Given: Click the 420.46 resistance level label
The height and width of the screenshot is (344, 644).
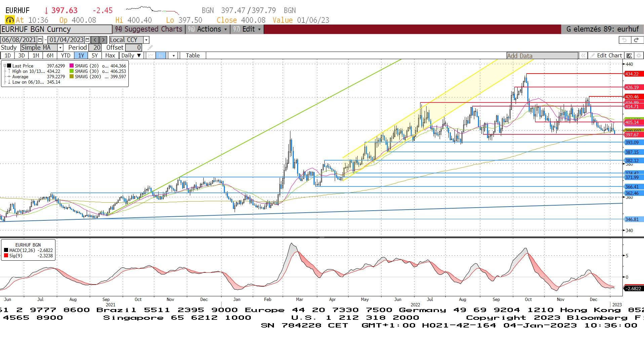Looking at the screenshot, I should pyautogui.click(x=634, y=97).
